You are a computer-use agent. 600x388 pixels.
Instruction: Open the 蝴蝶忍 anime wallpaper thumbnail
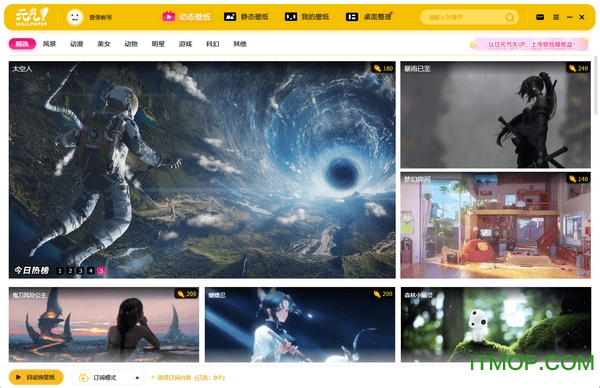(300, 324)
